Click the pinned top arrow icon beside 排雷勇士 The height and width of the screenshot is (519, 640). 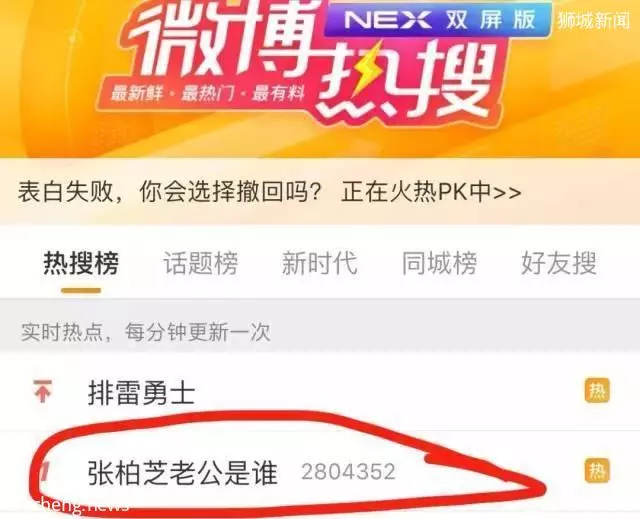(42, 391)
